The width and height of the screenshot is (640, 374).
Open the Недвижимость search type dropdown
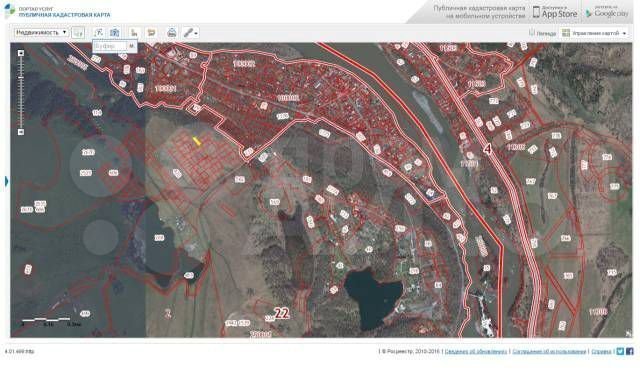[x=41, y=32]
